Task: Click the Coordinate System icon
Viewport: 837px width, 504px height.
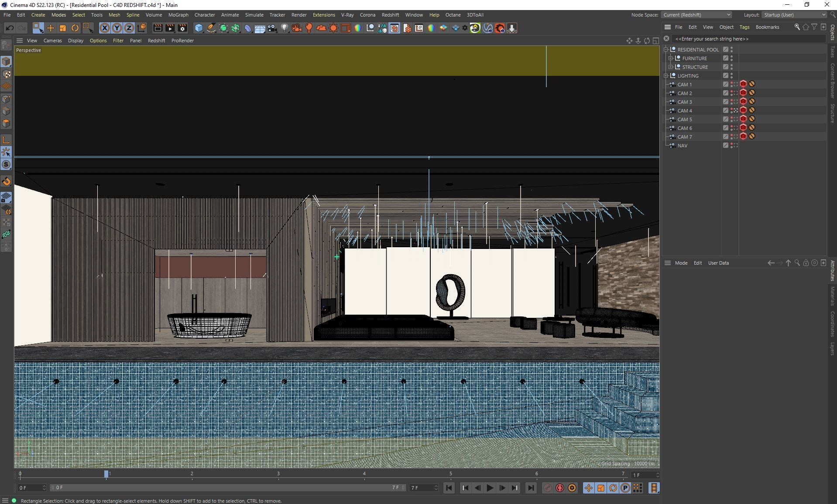Action: click(x=141, y=28)
